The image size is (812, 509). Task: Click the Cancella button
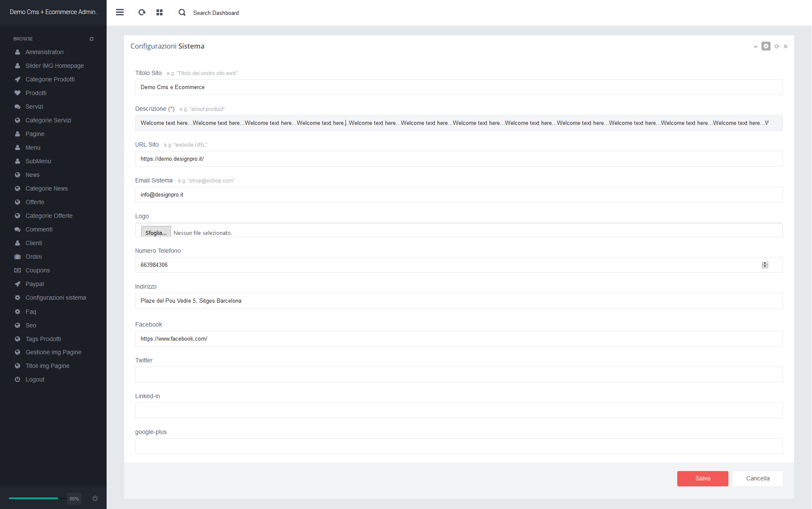click(x=757, y=478)
